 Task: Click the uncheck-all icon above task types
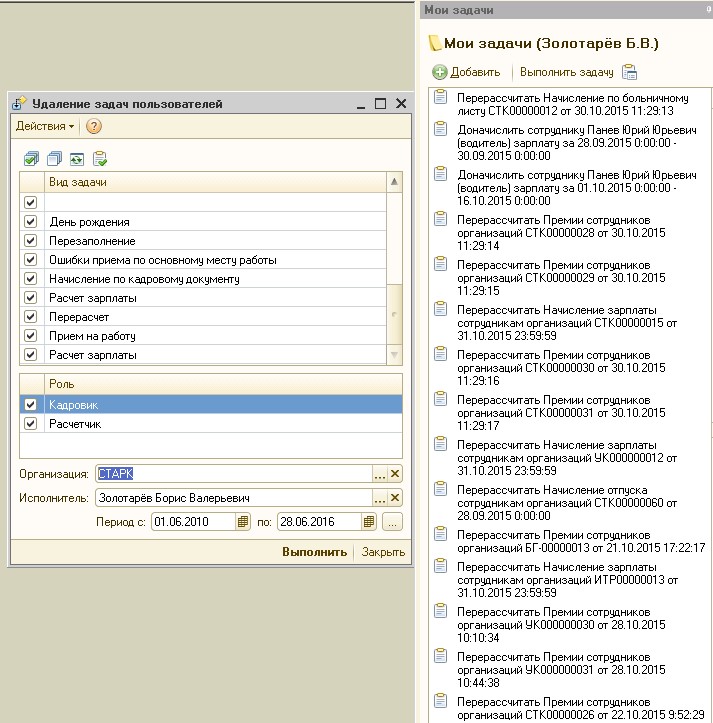[x=54, y=159]
